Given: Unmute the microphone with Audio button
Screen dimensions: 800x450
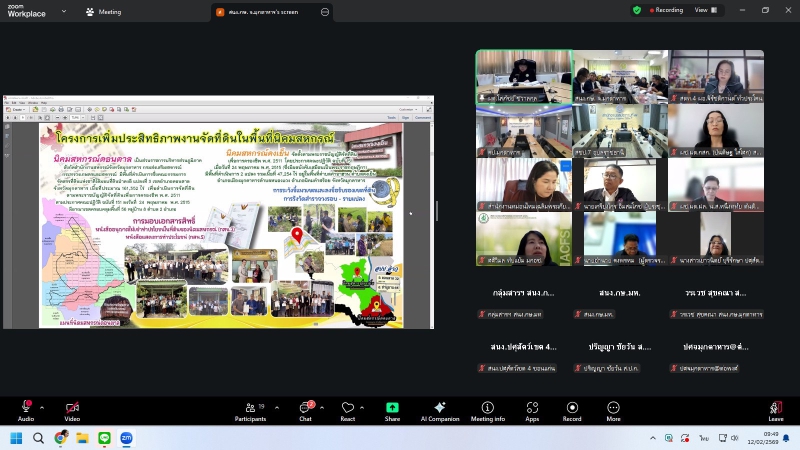Looking at the screenshot, I should (26, 410).
